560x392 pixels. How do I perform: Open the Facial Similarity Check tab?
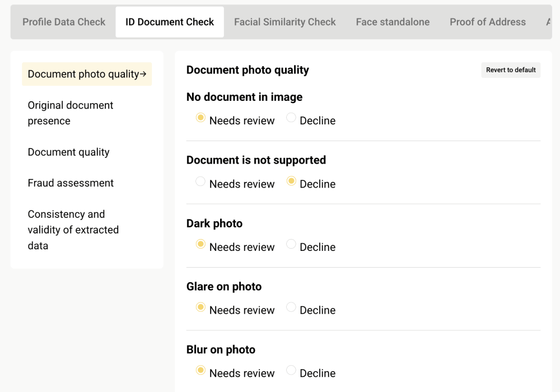(284, 22)
